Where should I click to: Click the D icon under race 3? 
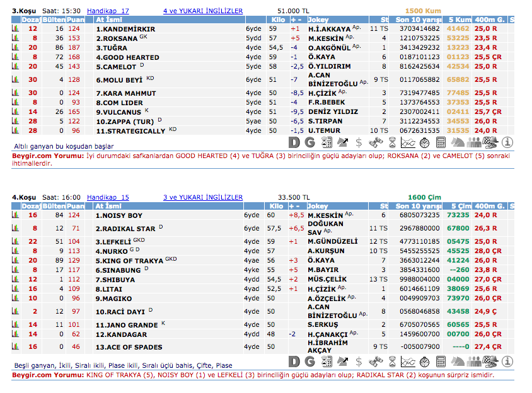tap(294, 143)
